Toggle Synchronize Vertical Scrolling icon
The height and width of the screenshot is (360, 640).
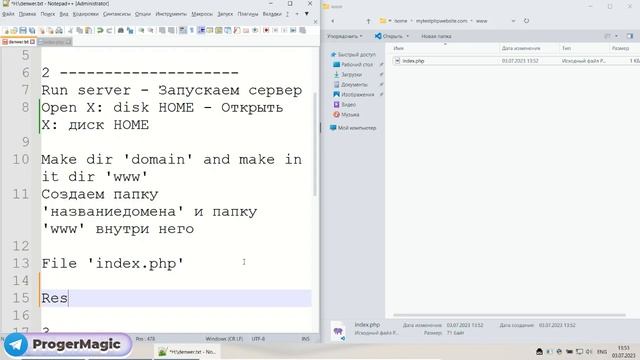[162, 31]
